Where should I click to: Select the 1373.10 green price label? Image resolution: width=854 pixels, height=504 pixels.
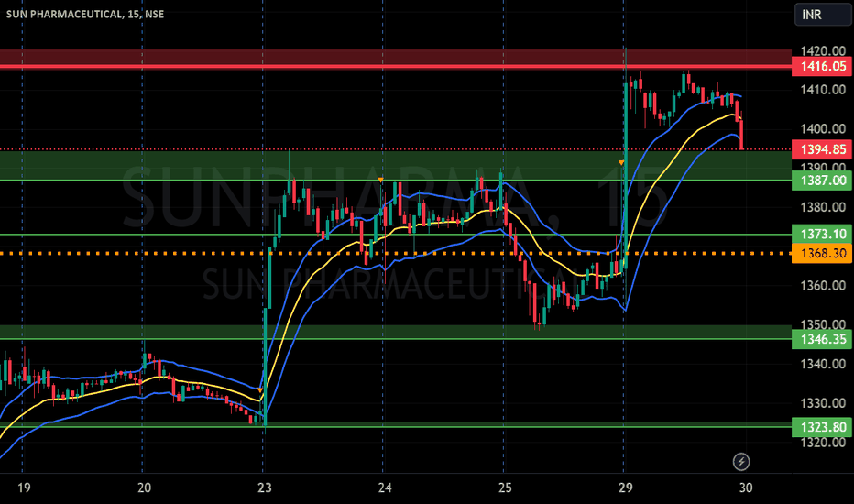823,234
